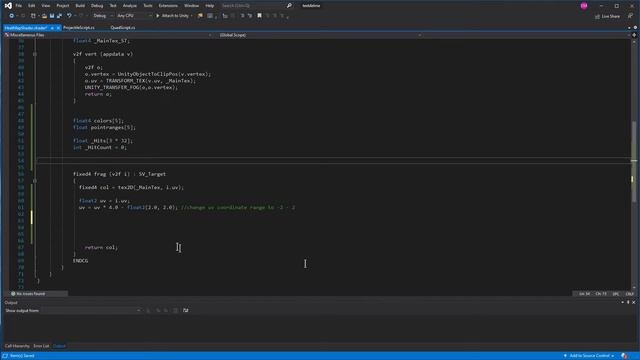The width and height of the screenshot is (640, 360).
Task: Click the Save toolbar icon
Action: [x=52, y=16]
